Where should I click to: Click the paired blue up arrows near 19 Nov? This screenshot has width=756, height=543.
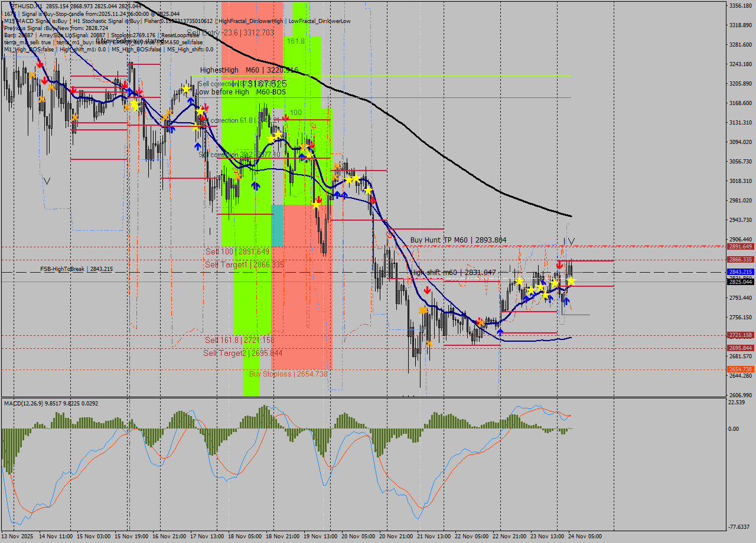tap(341, 195)
